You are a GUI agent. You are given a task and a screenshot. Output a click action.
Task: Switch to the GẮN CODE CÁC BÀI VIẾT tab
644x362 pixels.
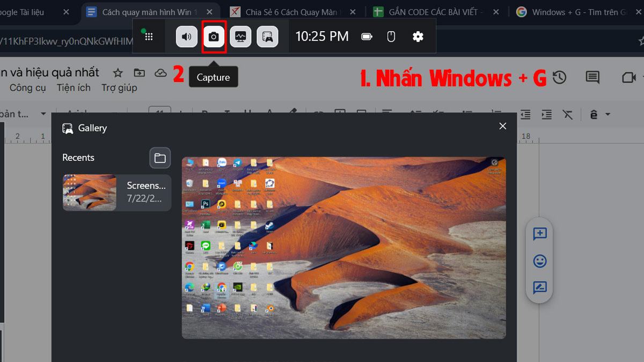click(436, 12)
